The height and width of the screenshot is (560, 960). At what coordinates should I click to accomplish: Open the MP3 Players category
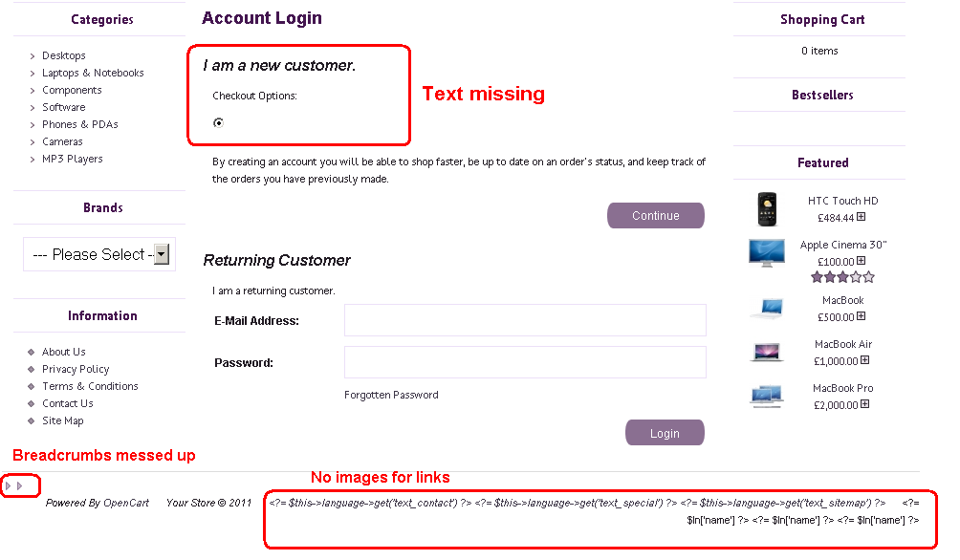coord(73,160)
